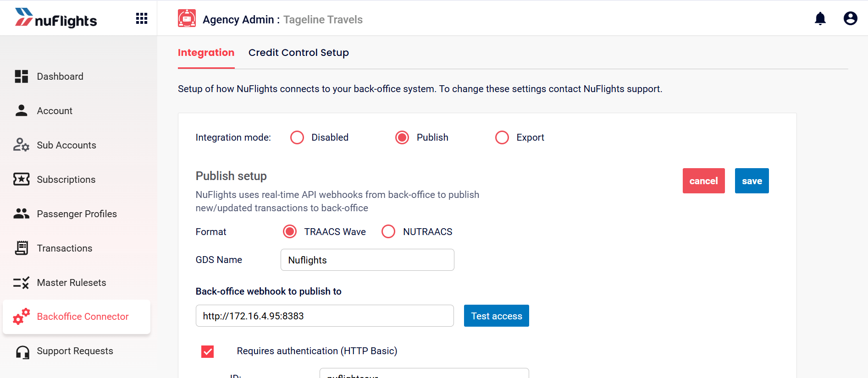Open the user profile avatar

pyautogui.click(x=851, y=18)
